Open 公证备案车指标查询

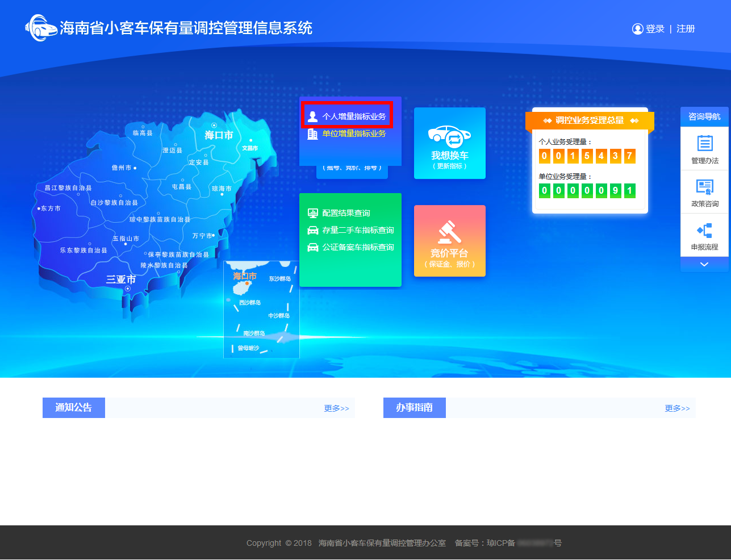(358, 247)
